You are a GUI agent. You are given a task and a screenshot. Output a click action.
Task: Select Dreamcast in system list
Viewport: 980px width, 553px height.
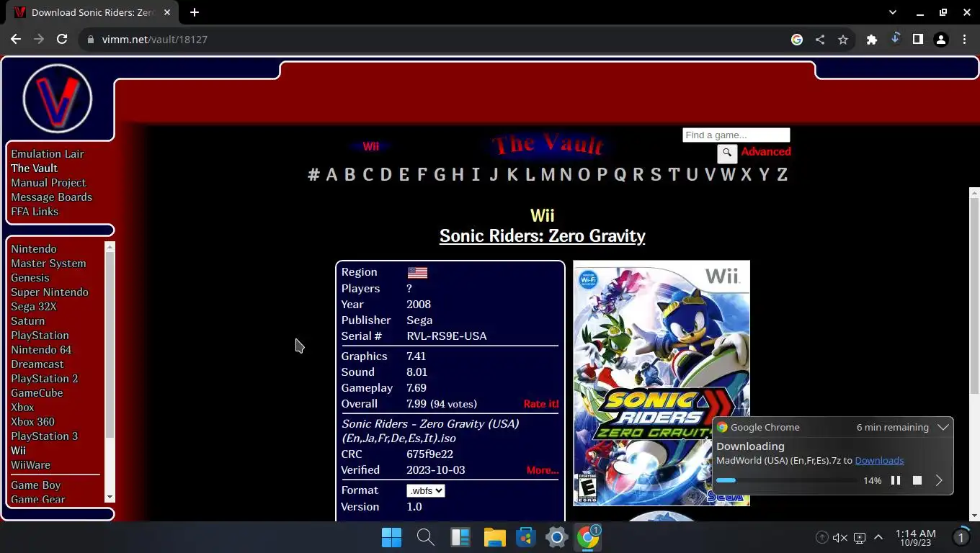[x=37, y=364]
